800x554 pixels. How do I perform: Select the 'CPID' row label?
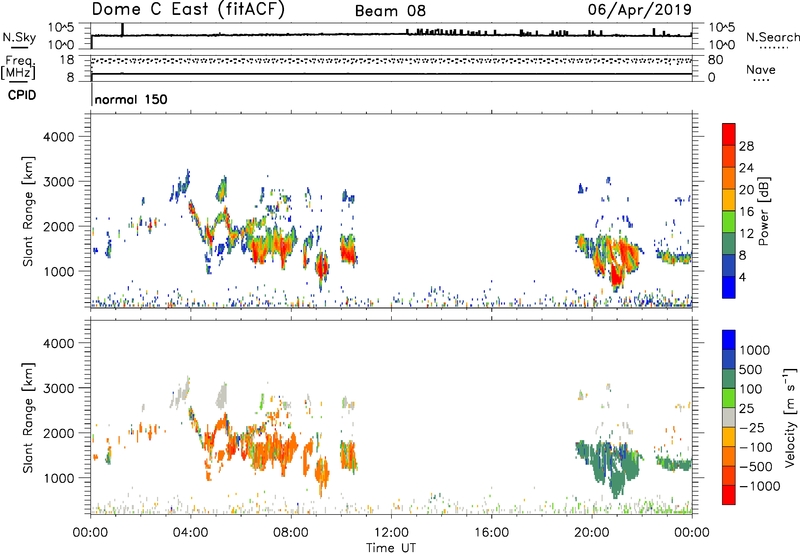(x=22, y=95)
